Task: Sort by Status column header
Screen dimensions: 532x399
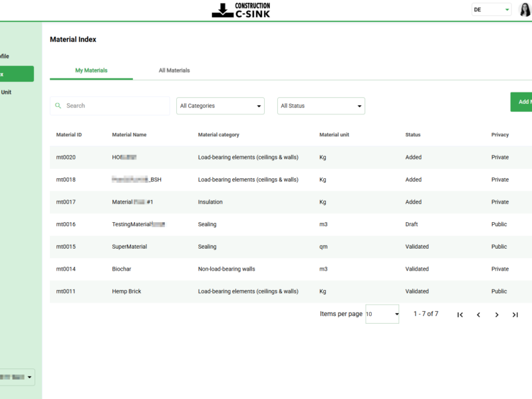Action: 413,135
